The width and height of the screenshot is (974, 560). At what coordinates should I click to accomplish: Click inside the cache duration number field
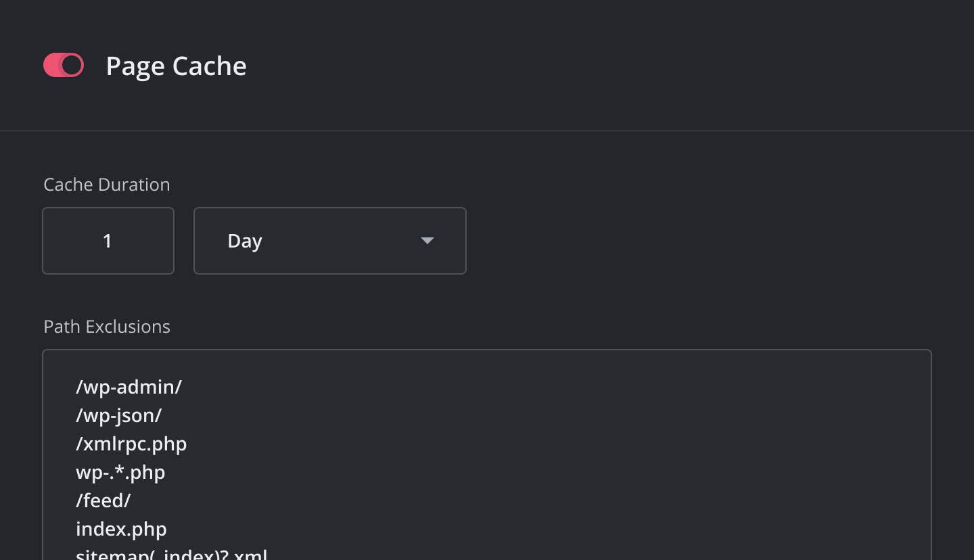108,241
